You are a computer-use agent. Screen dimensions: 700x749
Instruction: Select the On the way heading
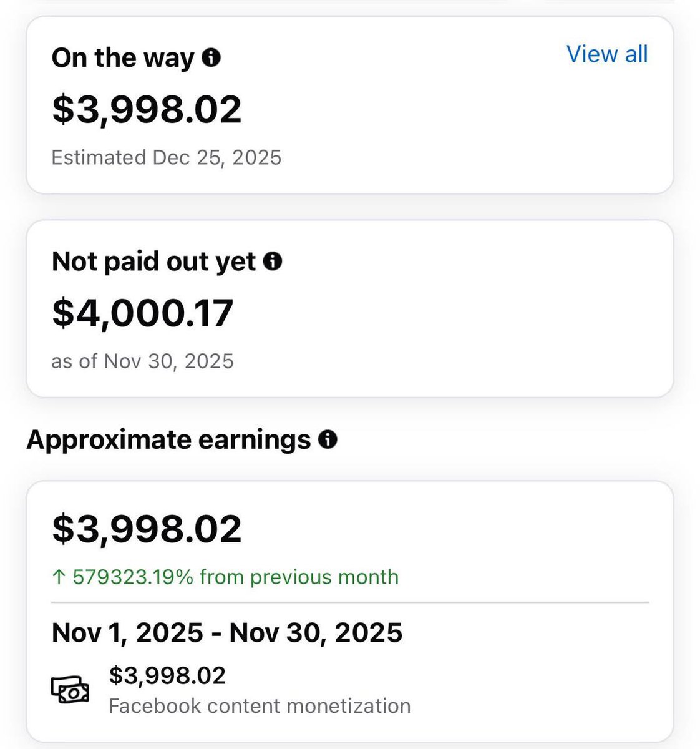coord(124,58)
